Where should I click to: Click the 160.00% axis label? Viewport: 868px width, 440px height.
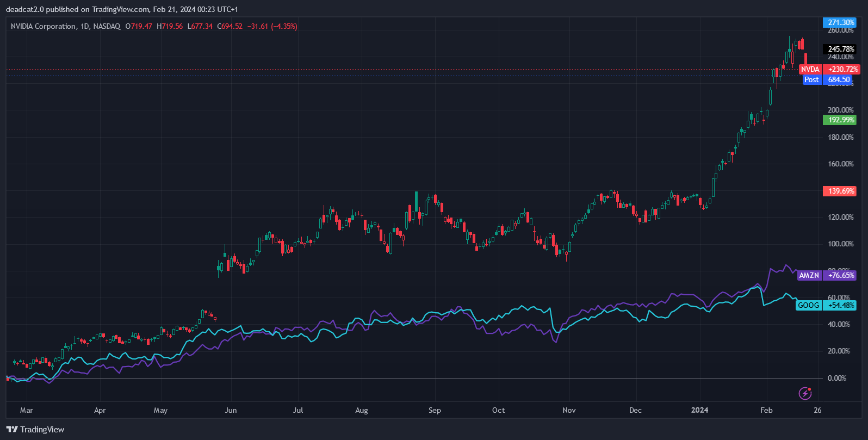tap(840, 164)
